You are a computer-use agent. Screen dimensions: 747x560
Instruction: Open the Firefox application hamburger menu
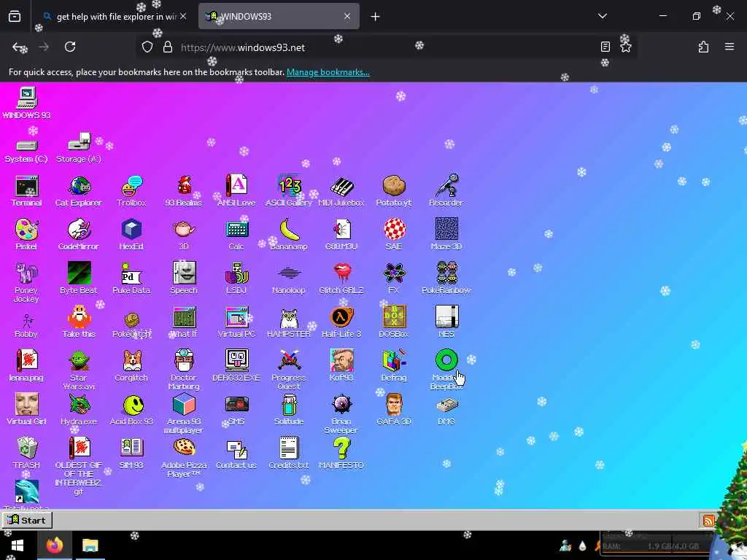pos(729,47)
